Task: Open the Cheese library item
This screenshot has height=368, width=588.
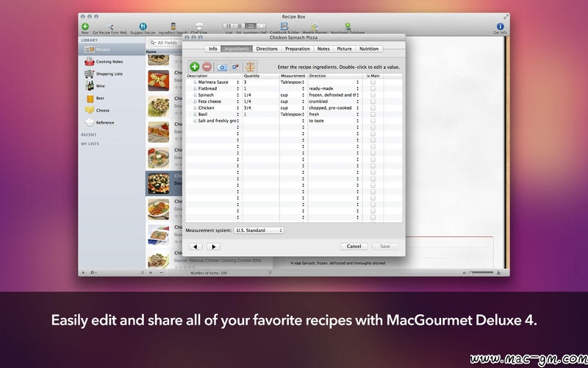Action: (102, 110)
